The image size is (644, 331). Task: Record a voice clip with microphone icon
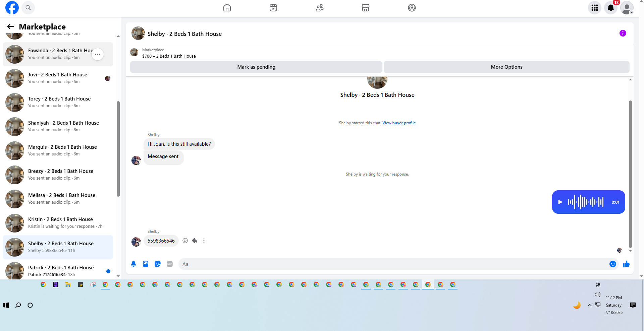coord(133,264)
